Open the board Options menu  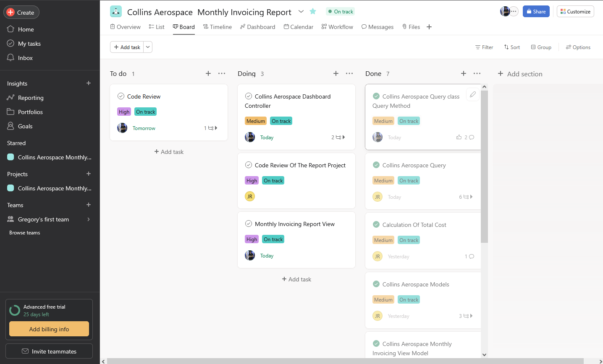click(x=578, y=47)
